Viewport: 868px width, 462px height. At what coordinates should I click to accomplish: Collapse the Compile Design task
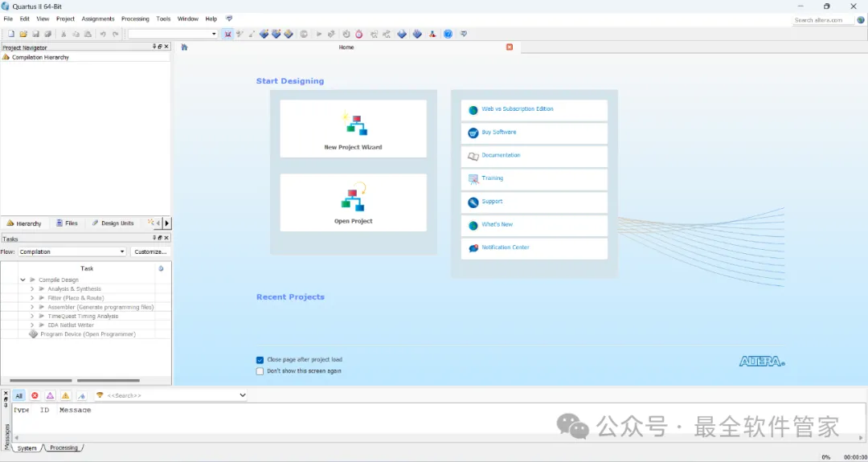[23, 280]
